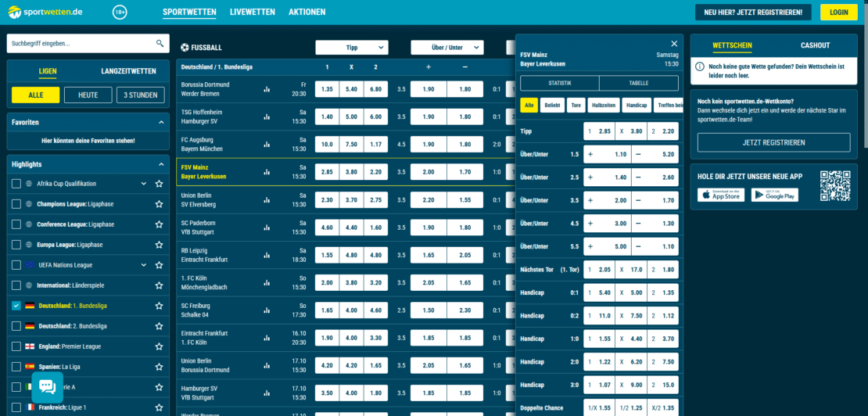The image size is (868, 416).
Task: Open the LIVEWETTEN nav tab
Action: pyautogui.click(x=252, y=12)
